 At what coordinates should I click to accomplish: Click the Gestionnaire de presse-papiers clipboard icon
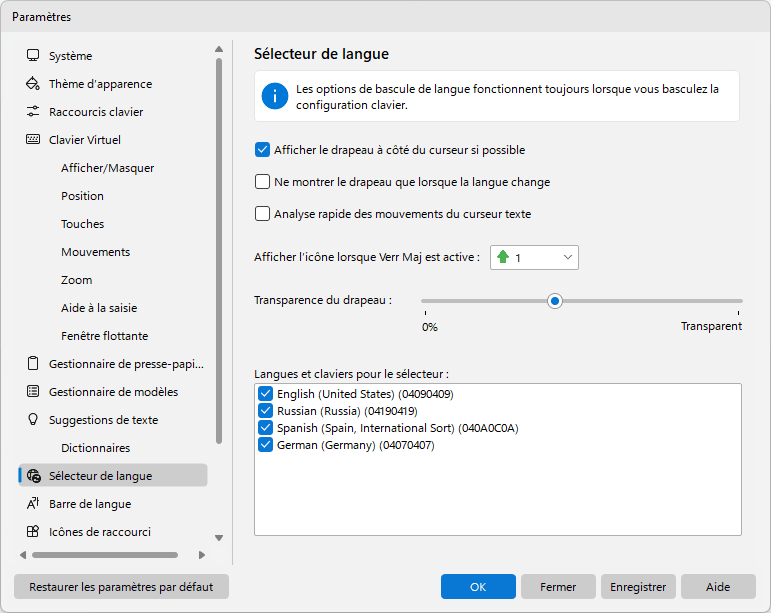pos(33,363)
